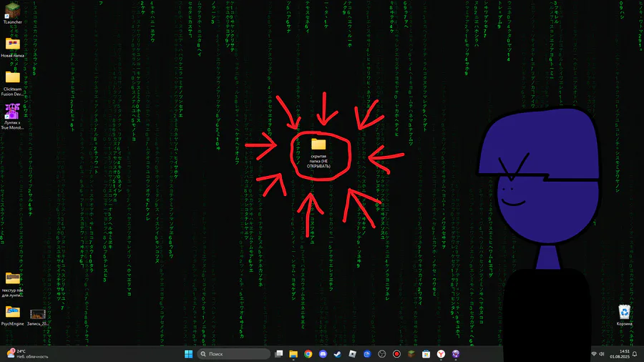Open the notifications bell in the tray
The width and height of the screenshot is (644, 362).
[x=635, y=354]
